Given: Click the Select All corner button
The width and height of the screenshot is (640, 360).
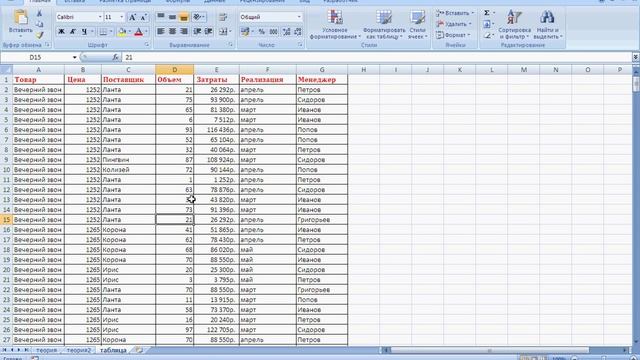Looking at the screenshot, I should tap(6, 70).
